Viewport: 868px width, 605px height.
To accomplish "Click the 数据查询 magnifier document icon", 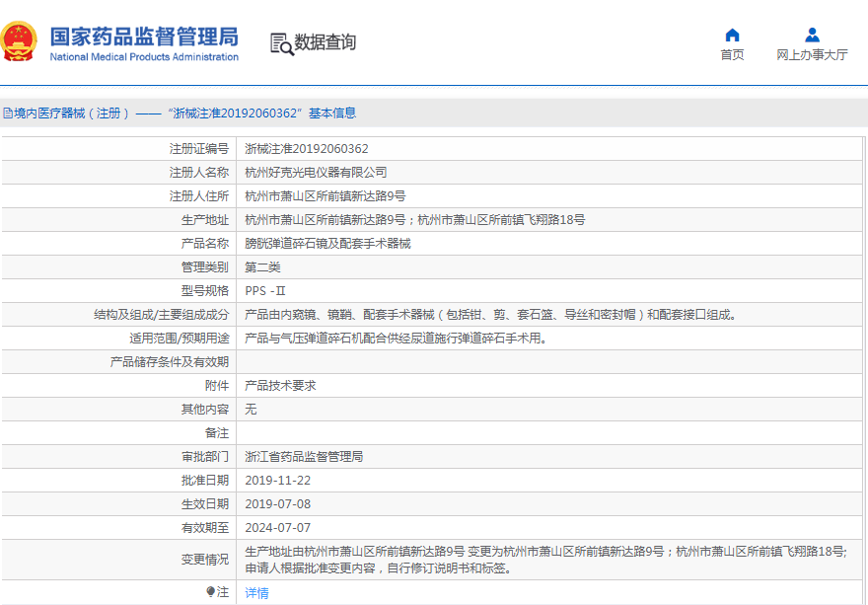I will 281,43.
